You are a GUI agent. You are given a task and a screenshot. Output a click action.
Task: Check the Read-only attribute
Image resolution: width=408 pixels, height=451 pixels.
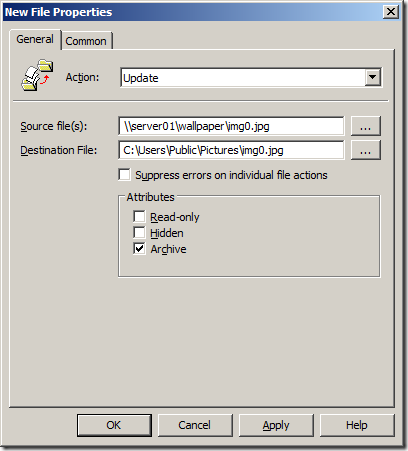tap(139, 216)
